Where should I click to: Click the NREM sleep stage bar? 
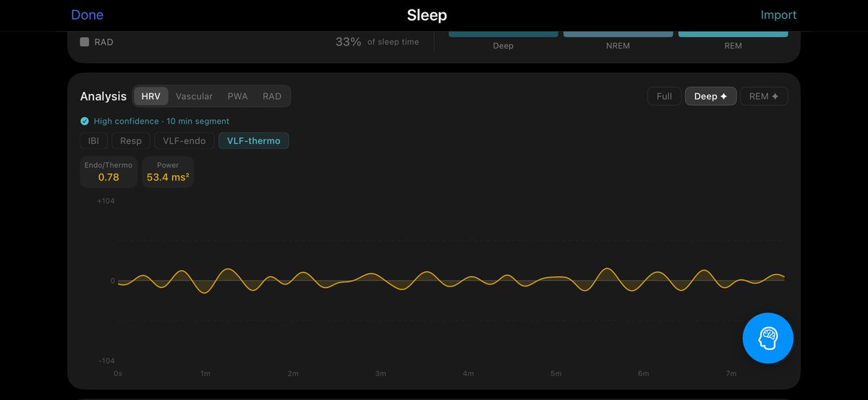(x=618, y=33)
